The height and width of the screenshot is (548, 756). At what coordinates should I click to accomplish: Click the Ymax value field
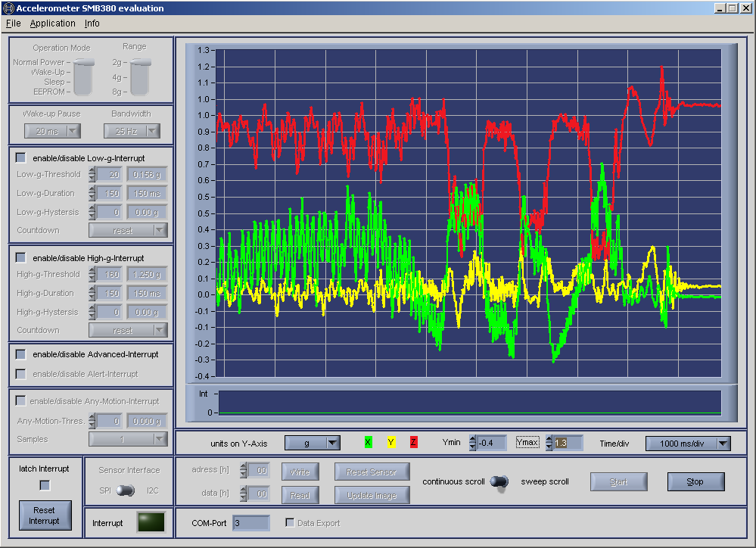click(x=568, y=442)
